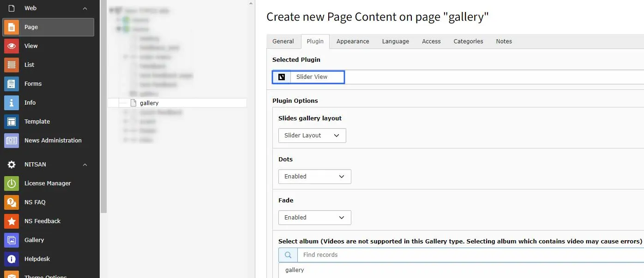644x278 pixels.
Task: Click the Find records search field
Action: (470, 255)
